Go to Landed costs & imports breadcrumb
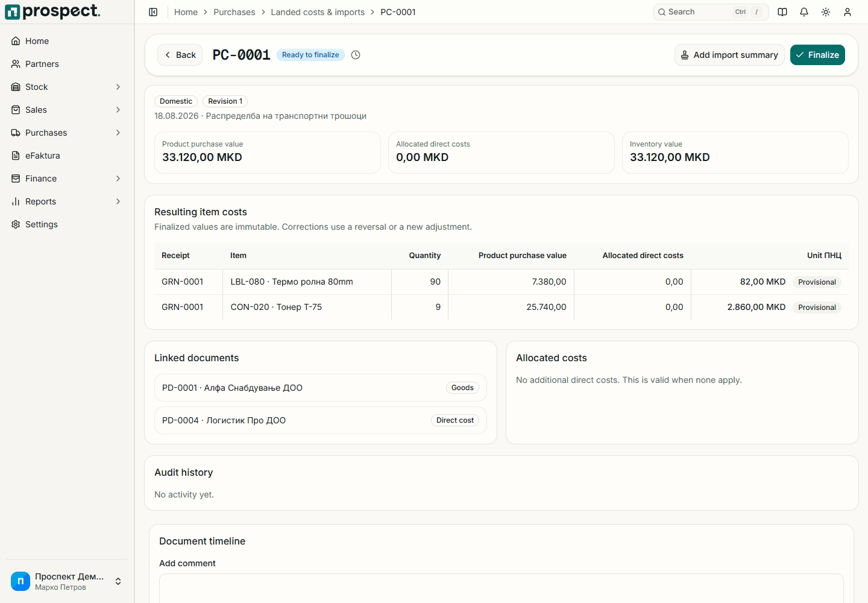 318,12
